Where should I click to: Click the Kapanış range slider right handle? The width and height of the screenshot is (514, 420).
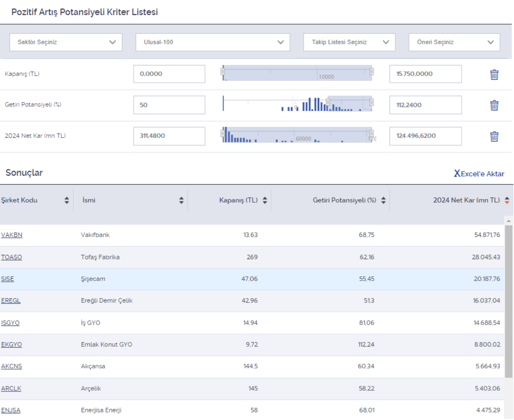(x=372, y=72)
